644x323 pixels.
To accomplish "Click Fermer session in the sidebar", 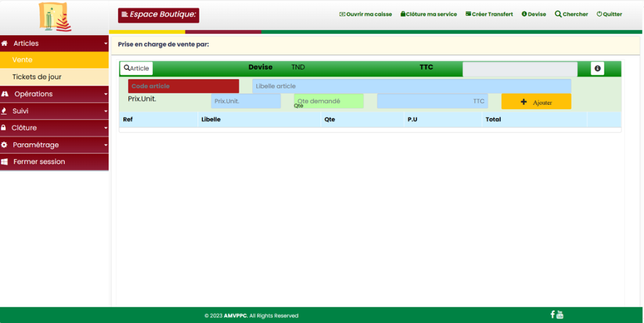I will 54,161.
